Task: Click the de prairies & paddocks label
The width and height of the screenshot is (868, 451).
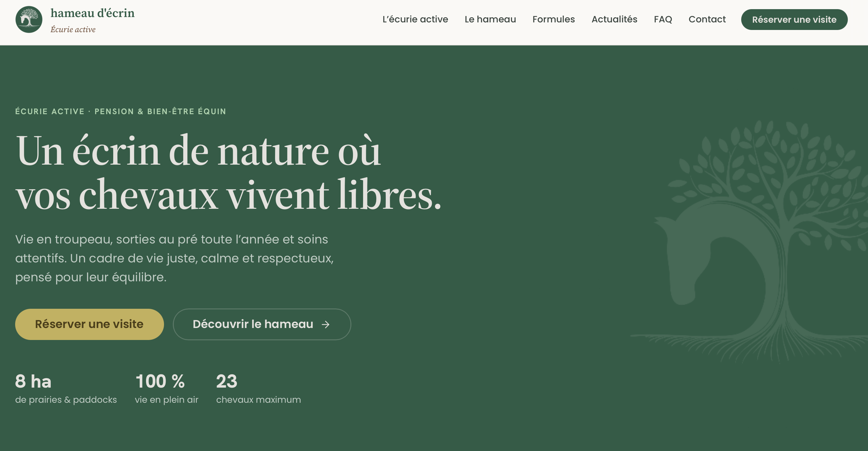Action: pyautogui.click(x=66, y=400)
